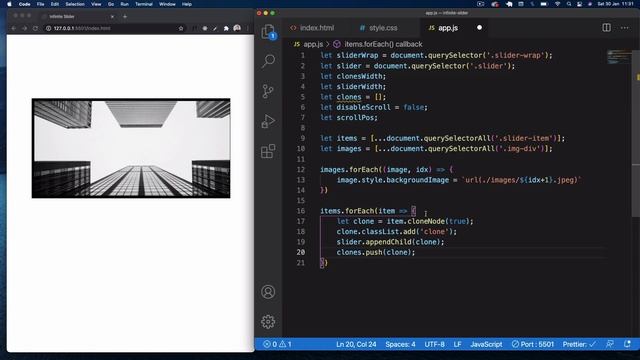Click the browser address bar URL
The width and height of the screenshot is (640, 360).
point(82,28)
